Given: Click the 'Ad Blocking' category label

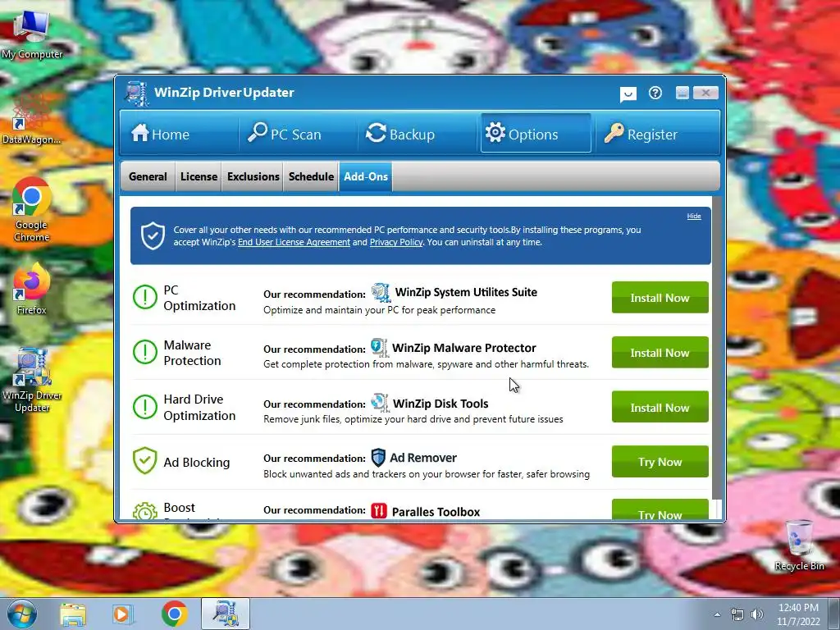Looking at the screenshot, I should tap(197, 463).
